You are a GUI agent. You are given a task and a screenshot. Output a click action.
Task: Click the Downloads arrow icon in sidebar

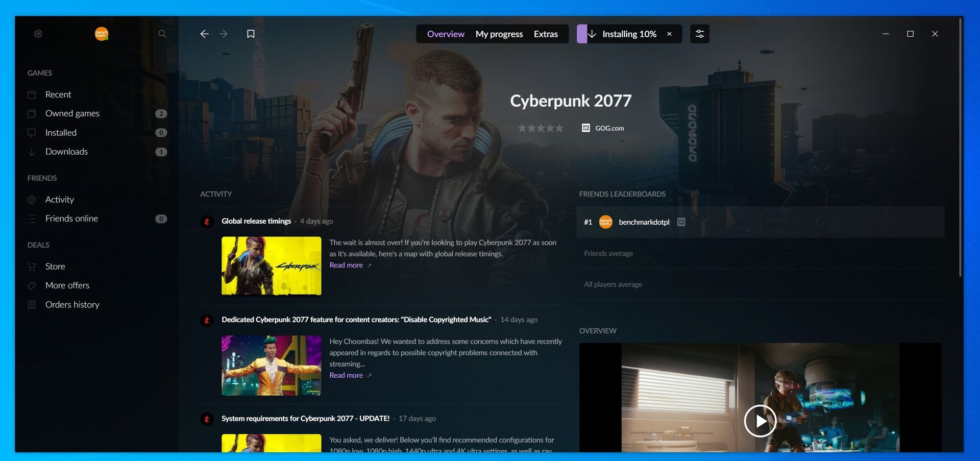(32, 152)
